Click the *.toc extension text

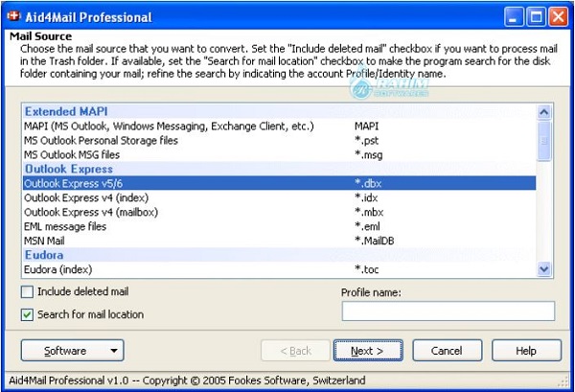coord(366,269)
